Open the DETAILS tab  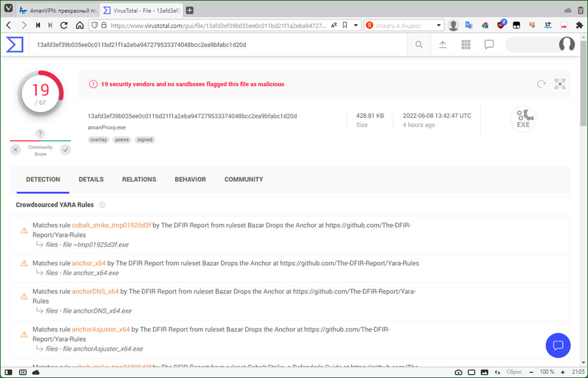(91, 179)
